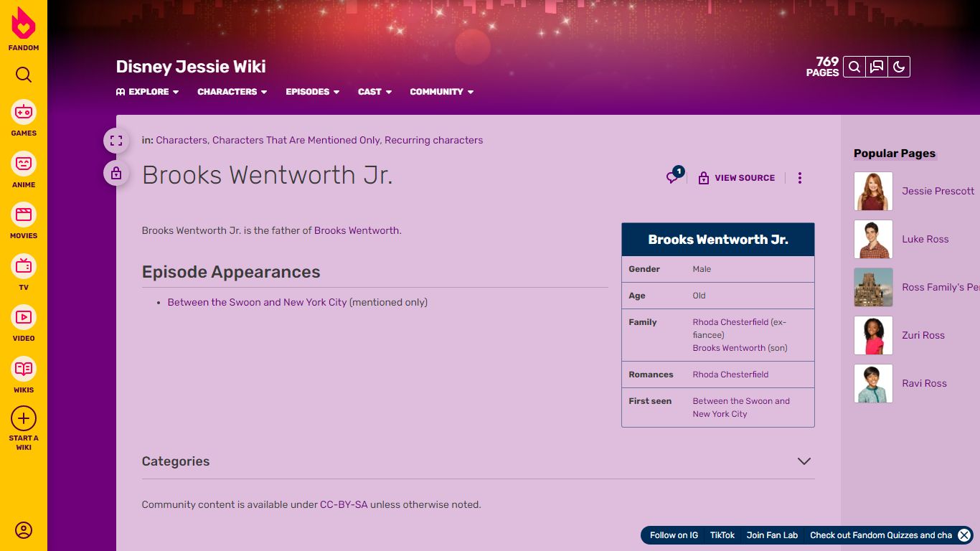Click Episode Appearances heading

pyautogui.click(x=231, y=273)
